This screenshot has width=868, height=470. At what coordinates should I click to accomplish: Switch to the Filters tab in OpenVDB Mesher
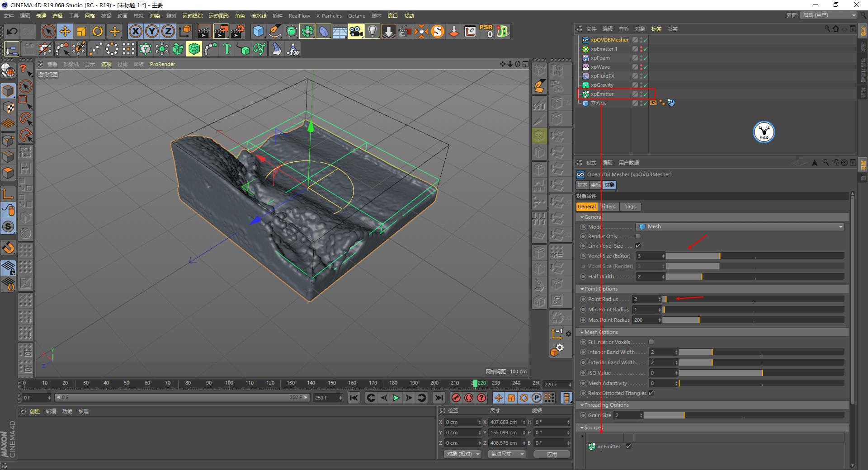pyautogui.click(x=608, y=207)
